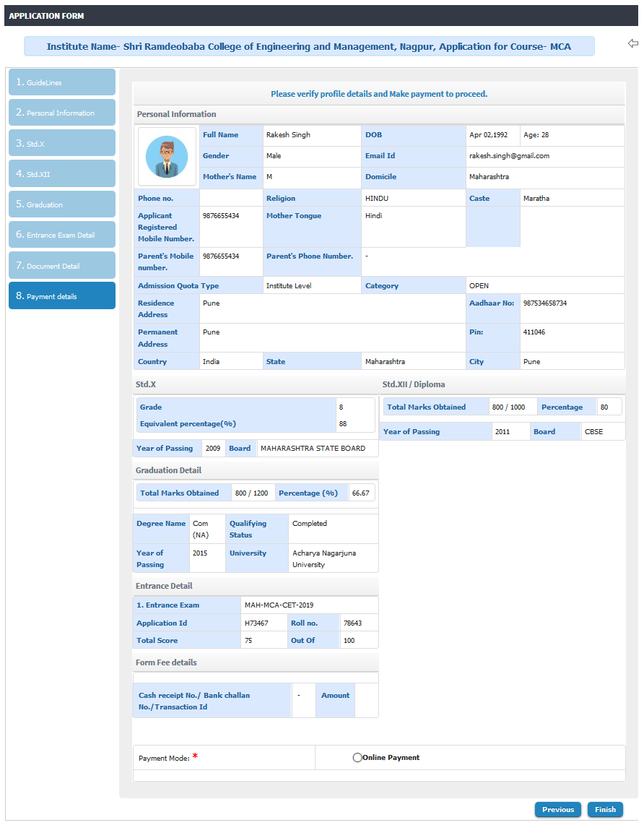
Task: Click the entrance exam name MAH-MCA-CET-2019
Action: point(279,605)
